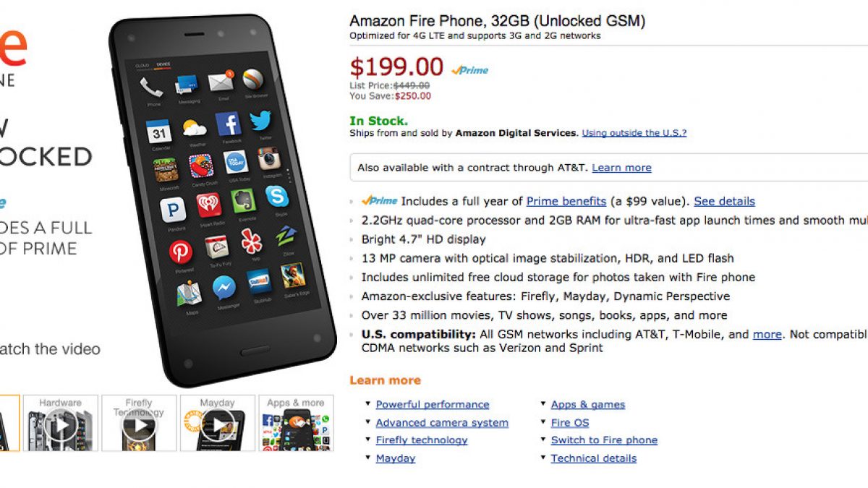Click the Pandora app icon

pyautogui.click(x=173, y=210)
